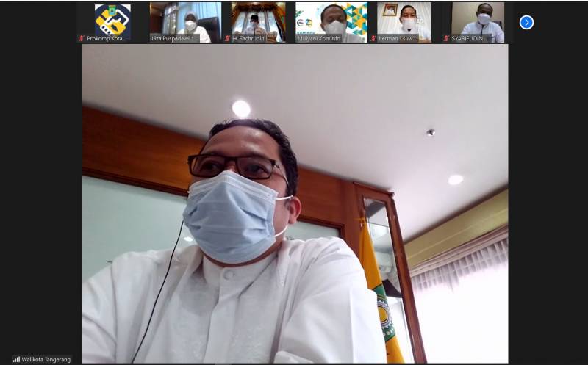Click the SYARIFUDIN name label
588x365 pixels.
click(x=470, y=38)
